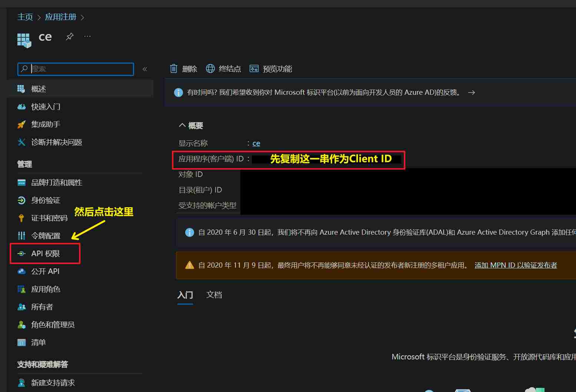576x392 pixels.
Task: Click the 应用注册 breadcrumb link
Action: click(x=60, y=17)
